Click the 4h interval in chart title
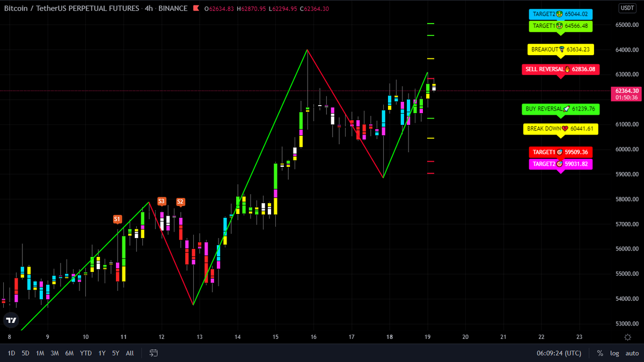The width and height of the screenshot is (644, 362). (x=149, y=9)
